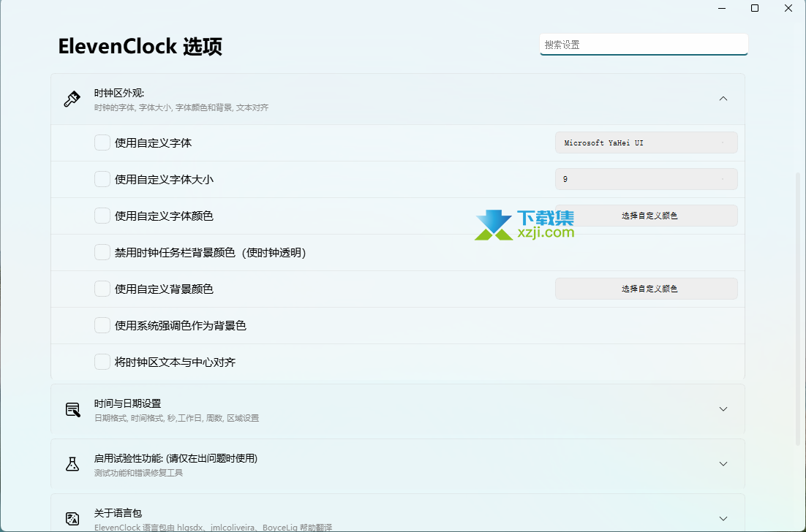Expand the 时间与日期设置 section chevron

[723, 409]
